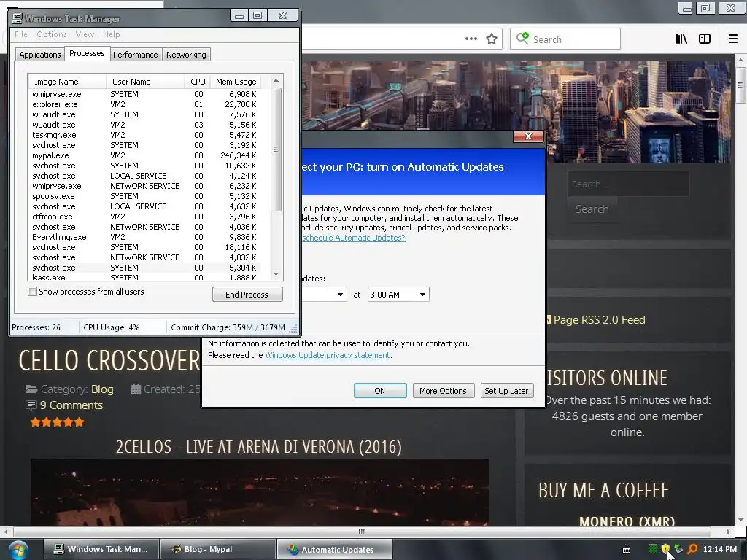This screenshot has height=560, width=747.
Task: Open the Windows Update privacy statement link
Action: [x=328, y=355]
